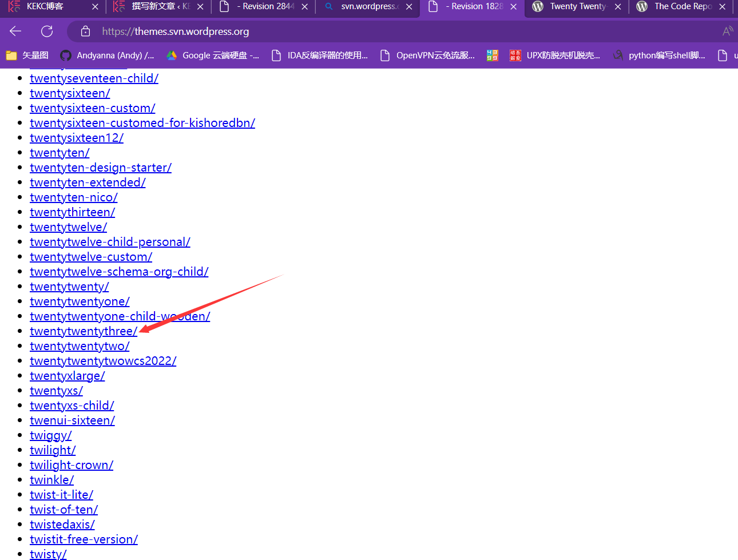Reload the page with the refresh icon
This screenshot has height=560, width=738.
click(x=47, y=31)
